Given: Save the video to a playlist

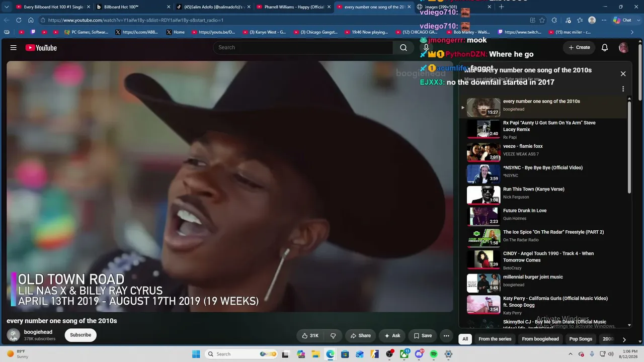Looking at the screenshot, I should click(423, 336).
